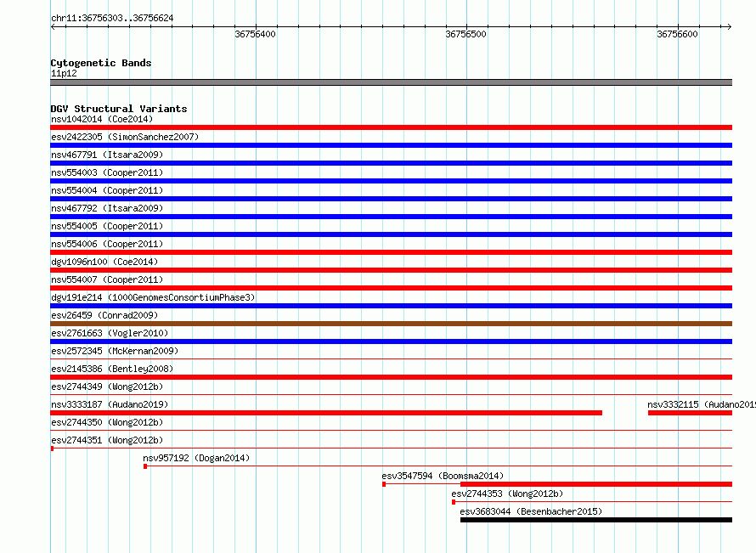Click chr11:36756303..36756624 region label
Screen dimensions: 756x553
pyautogui.click(x=112, y=18)
